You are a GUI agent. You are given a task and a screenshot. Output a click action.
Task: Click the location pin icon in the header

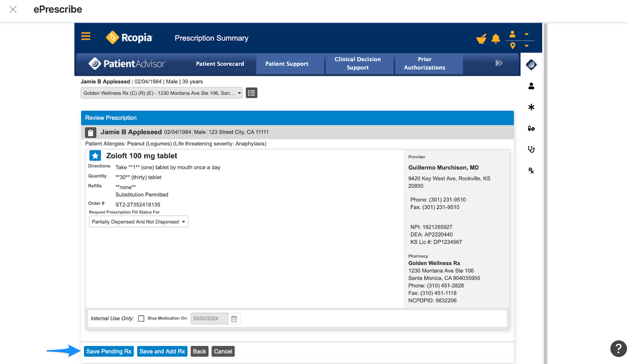tap(513, 45)
